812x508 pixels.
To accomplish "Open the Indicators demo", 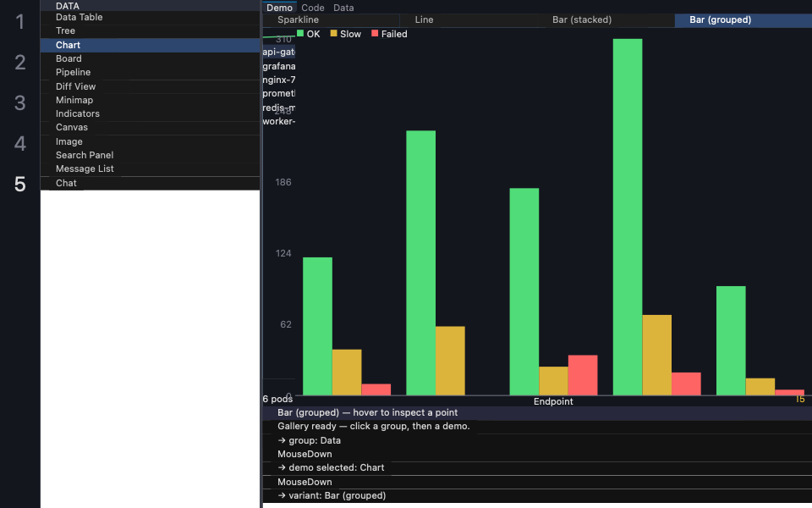I will [x=150, y=114].
